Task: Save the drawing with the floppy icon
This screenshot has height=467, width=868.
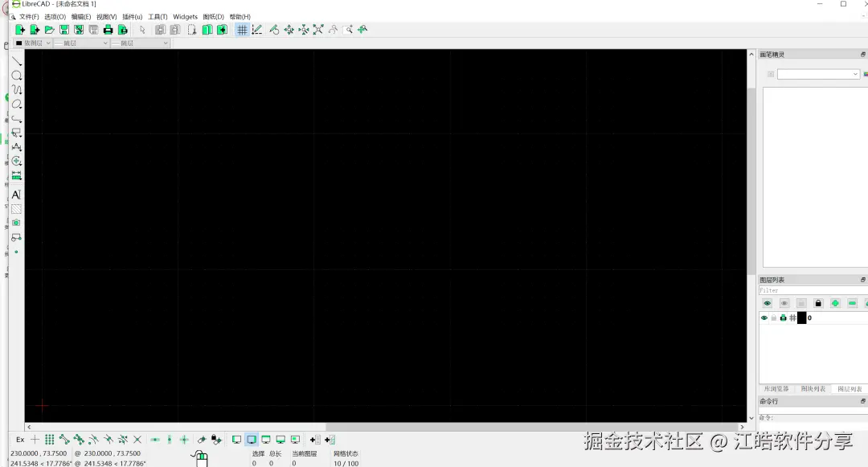Action: [x=64, y=30]
